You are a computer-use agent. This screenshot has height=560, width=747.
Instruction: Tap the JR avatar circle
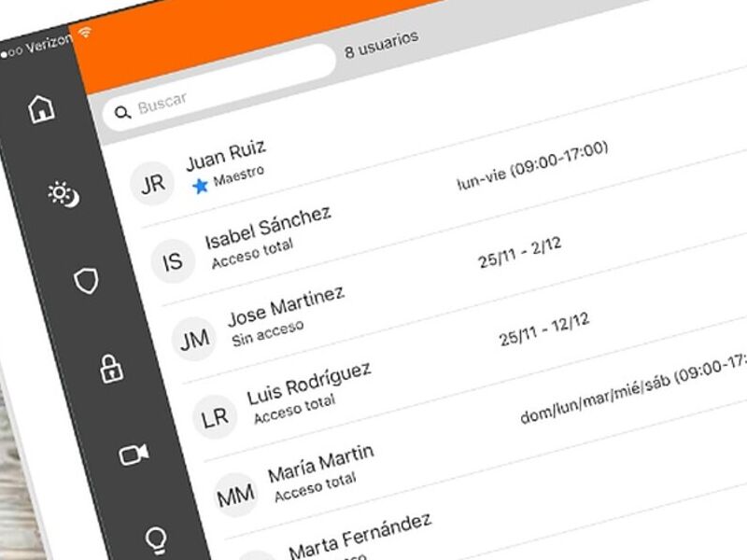[152, 184]
